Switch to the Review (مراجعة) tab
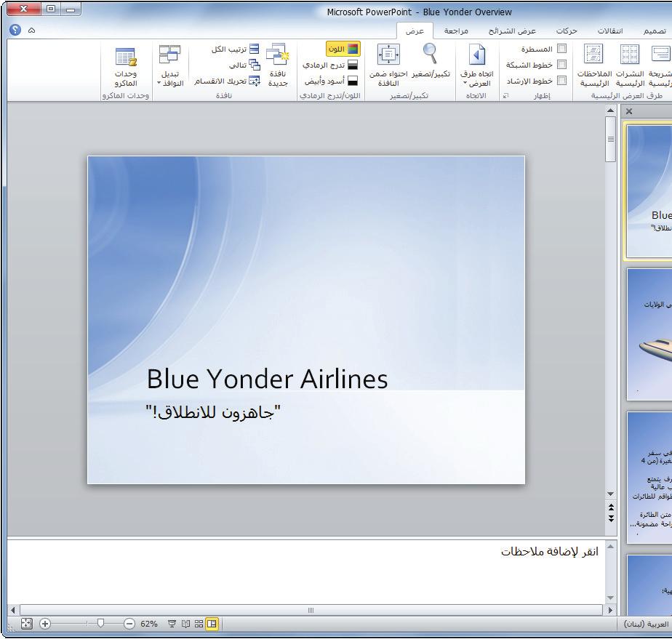The height and width of the screenshot is (639, 672). pyautogui.click(x=456, y=31)
